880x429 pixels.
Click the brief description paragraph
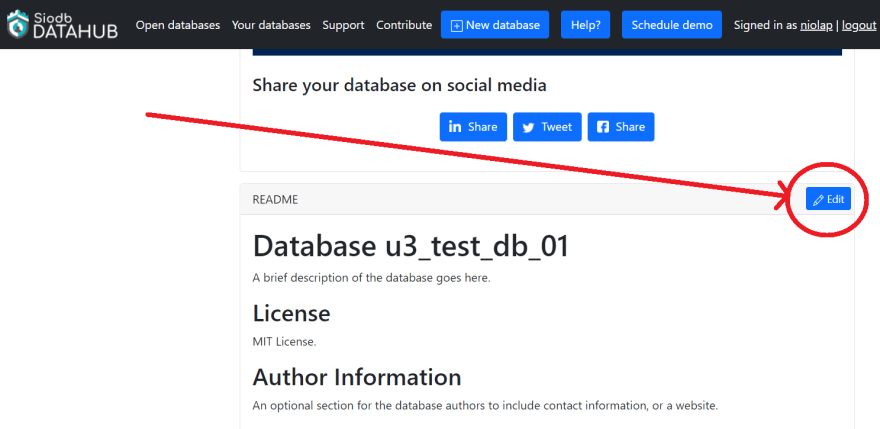[x=372, y=278]
